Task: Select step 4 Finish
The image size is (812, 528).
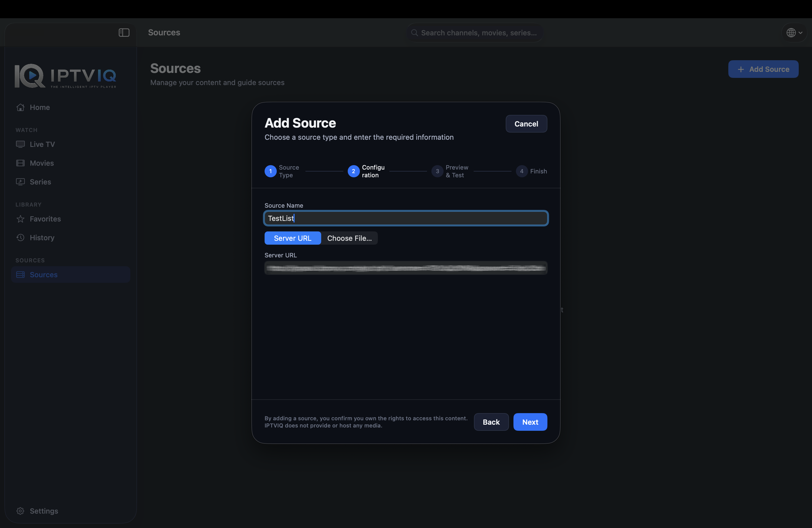Action: click(x=531, y=171)
